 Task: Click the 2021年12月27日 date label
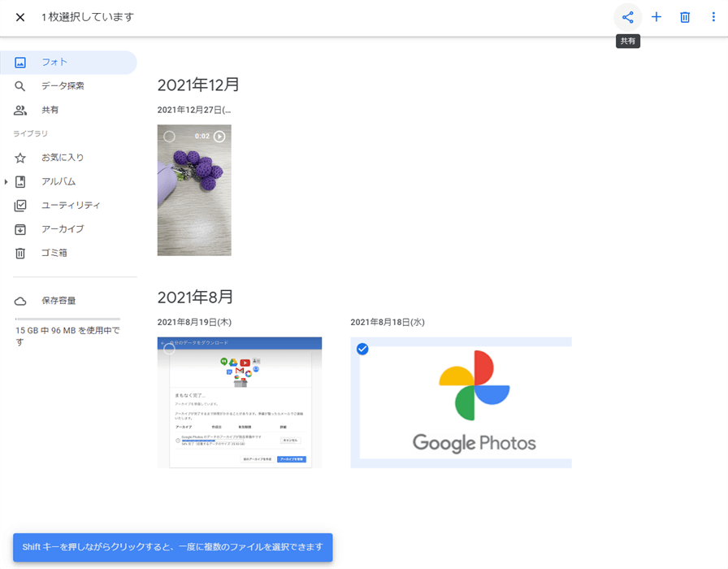coord(194,110)
